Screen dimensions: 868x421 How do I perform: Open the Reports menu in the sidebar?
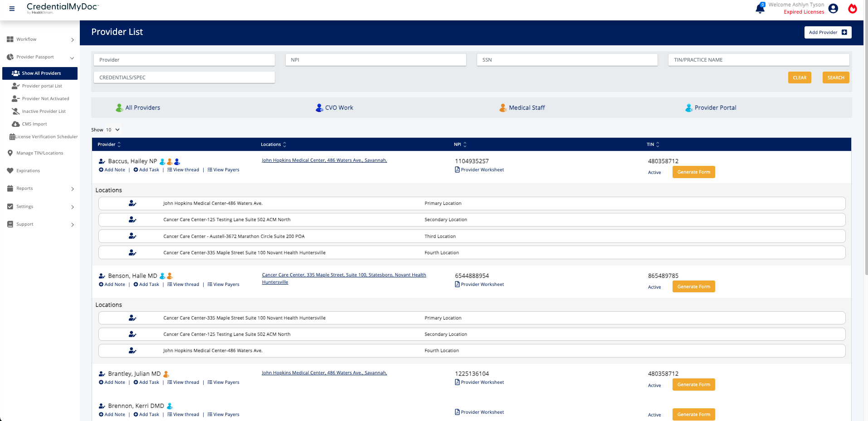point(26,189)
